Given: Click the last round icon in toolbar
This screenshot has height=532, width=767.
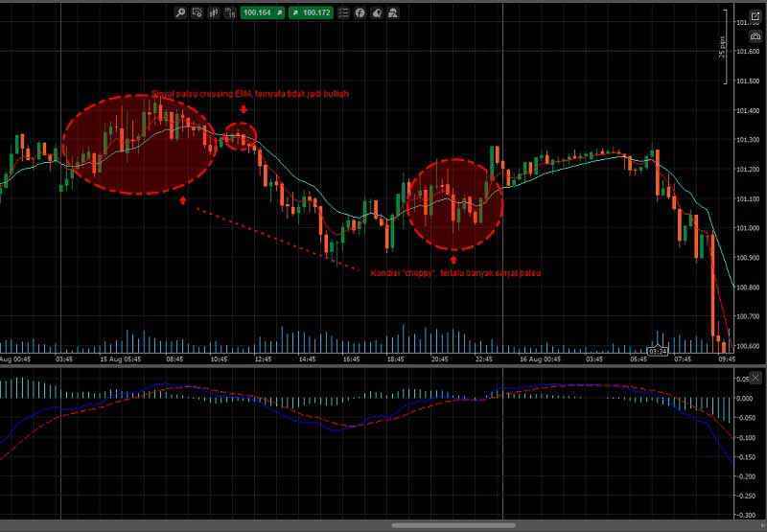Looking at the screenshot, I should pyautogui.click(x=393, y=12).
